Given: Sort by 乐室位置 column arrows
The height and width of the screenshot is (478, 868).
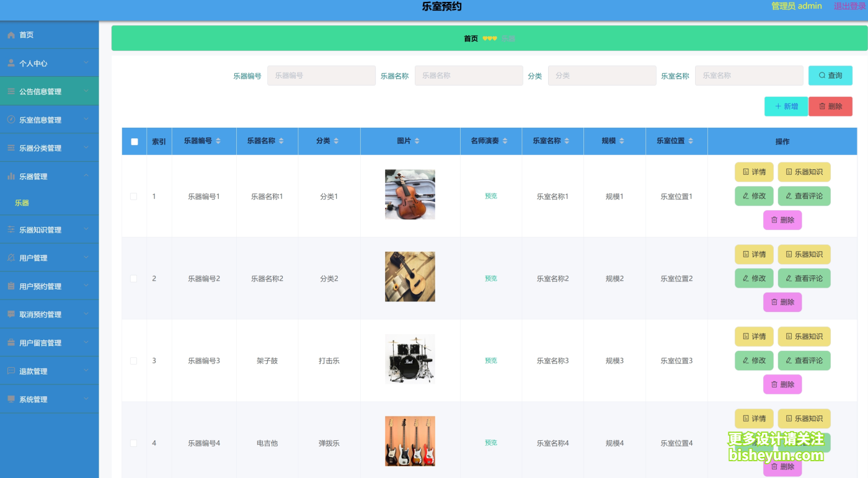Looking at the screenshot, I should pyautogui.click(x=691, y=141).
